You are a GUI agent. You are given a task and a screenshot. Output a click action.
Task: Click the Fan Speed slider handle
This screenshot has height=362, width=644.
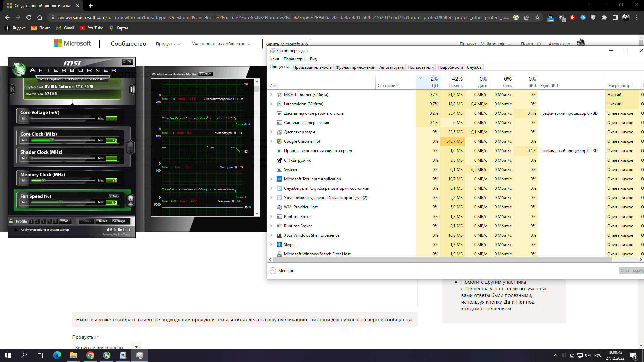click(x=61, y=202)
